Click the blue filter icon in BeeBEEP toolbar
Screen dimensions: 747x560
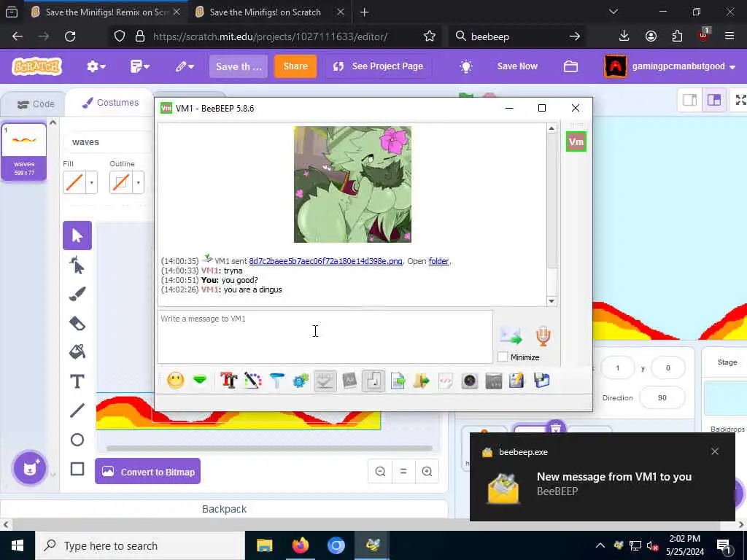(276, 381)
